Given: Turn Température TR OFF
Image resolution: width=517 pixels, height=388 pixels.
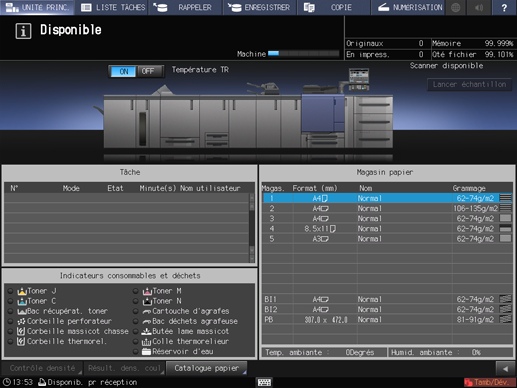Looking at the screenshot, I should tap(149, 71).
